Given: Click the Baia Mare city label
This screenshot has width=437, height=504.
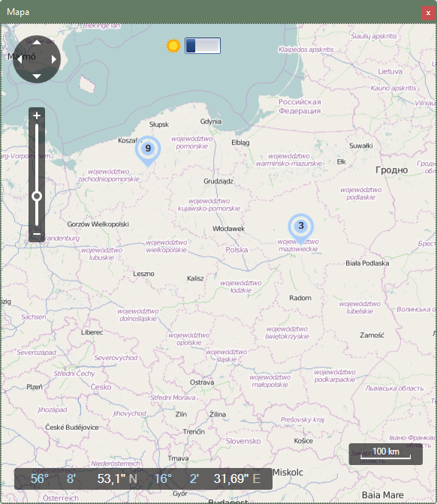Looking at the screenshot, I should pyautogui.click(x=383, y=495).
